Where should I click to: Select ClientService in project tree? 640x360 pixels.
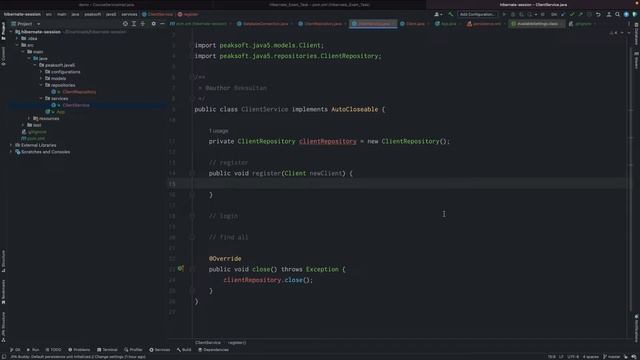[76, 105]
